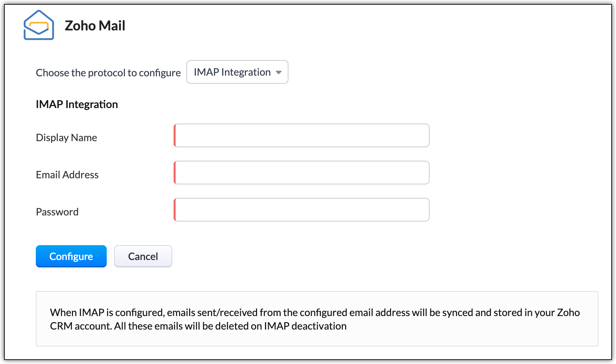Click the Zoho Mail envelope logo icon
Image resolution: width=616 pixels, height=364 pixels.
point(38,25)
